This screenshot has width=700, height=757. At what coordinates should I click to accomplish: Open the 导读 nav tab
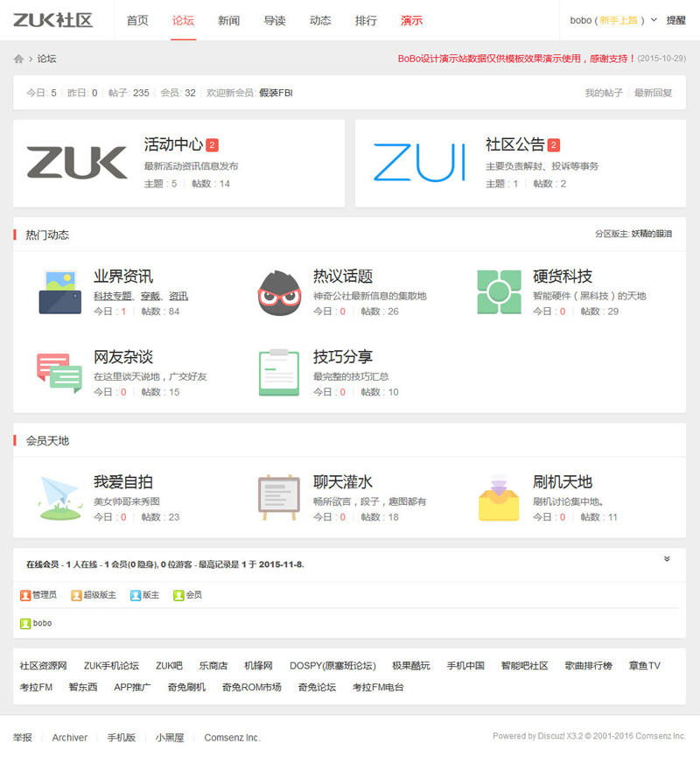[x=275, y=20]
